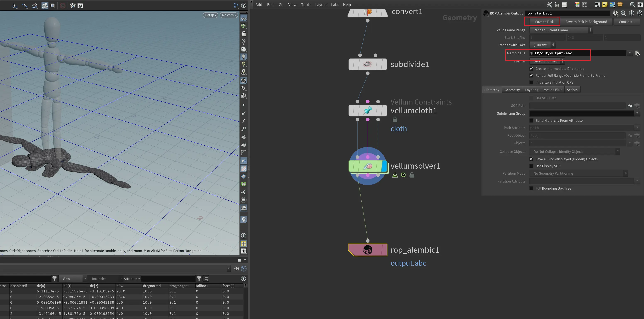Click the Alembic File path field

pos(577,53)
